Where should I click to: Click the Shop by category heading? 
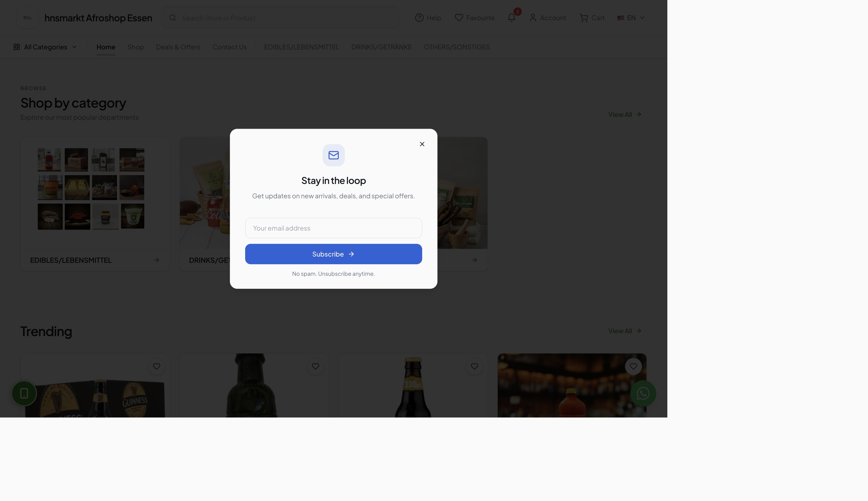(x=73, y=103)
